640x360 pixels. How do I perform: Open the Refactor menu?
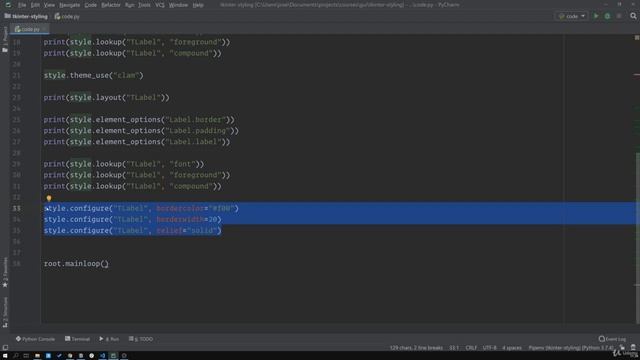[x=111, y=5]
